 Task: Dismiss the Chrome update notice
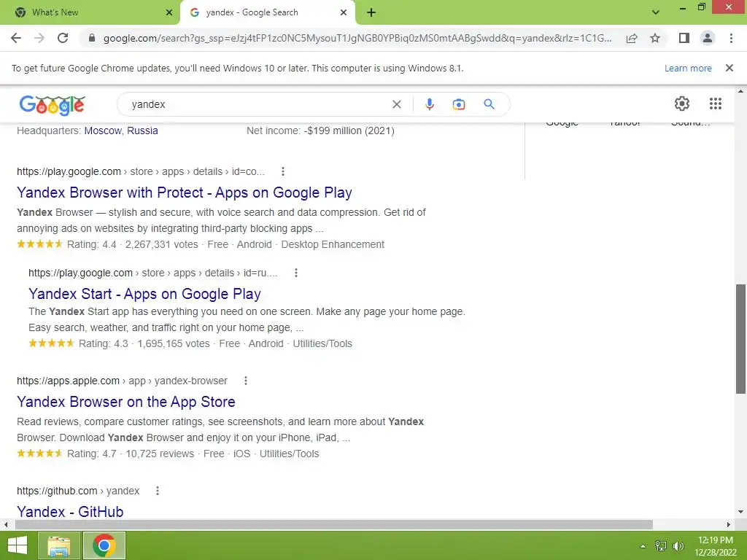click(729, 68)
